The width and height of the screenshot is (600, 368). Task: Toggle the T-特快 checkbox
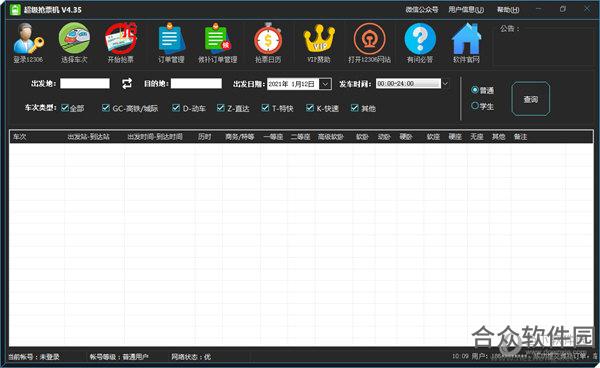click(x=265, y=108)
